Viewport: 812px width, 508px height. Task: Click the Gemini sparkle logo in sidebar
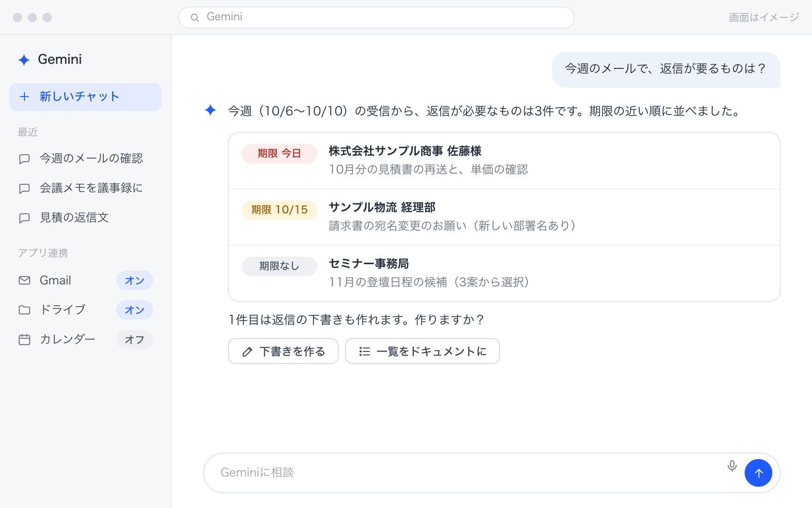coord(24,60)
